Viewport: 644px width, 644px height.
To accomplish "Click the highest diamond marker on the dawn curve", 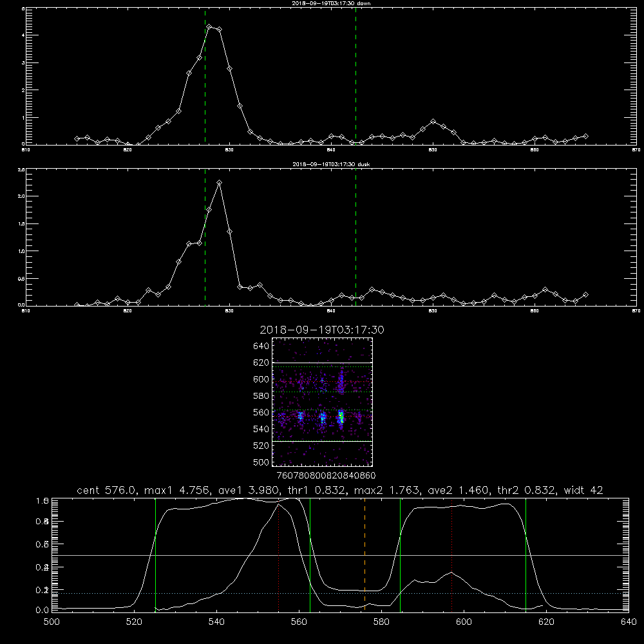I will [x=209, y=26].
